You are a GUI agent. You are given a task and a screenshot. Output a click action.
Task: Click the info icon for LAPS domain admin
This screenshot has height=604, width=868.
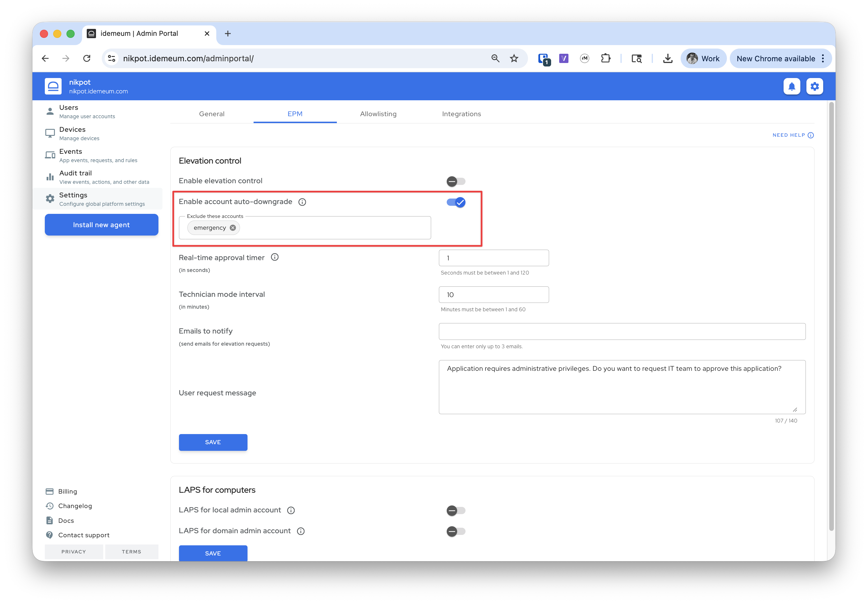coord(300,531)
